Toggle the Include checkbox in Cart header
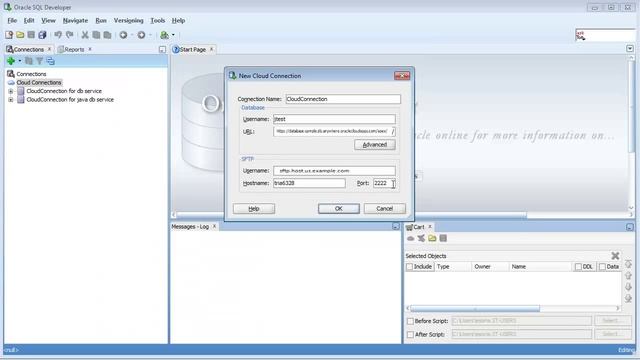This screenshot has height=360, width=640. click(x=409, y=267)
